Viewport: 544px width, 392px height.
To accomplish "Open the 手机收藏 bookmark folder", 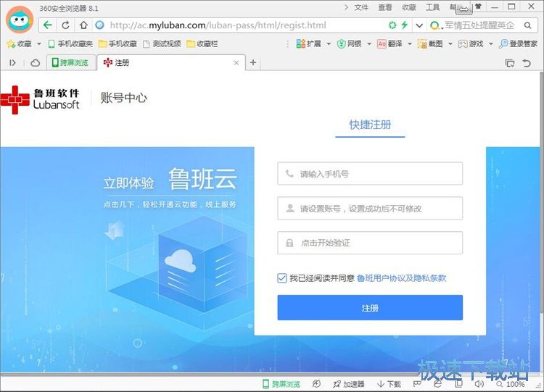I will [x=118, y=43].
